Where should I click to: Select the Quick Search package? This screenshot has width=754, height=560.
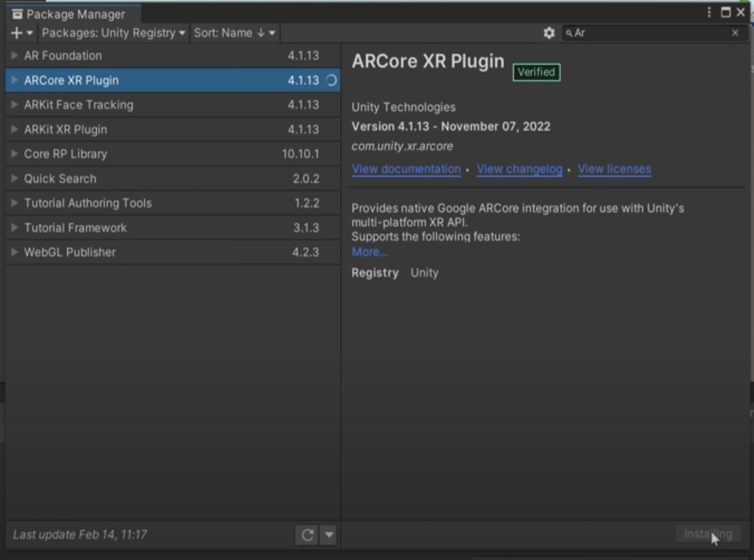tap(173, 178)
